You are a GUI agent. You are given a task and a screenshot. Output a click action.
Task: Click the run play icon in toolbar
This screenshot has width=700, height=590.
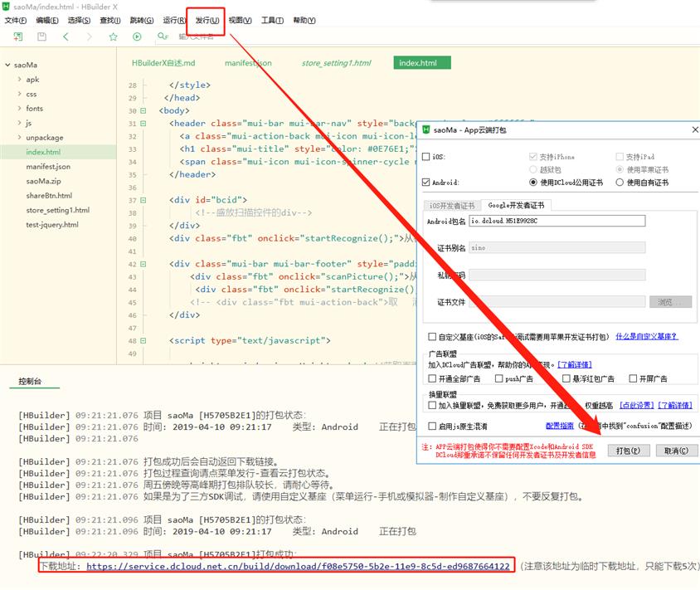click(137, 37)
